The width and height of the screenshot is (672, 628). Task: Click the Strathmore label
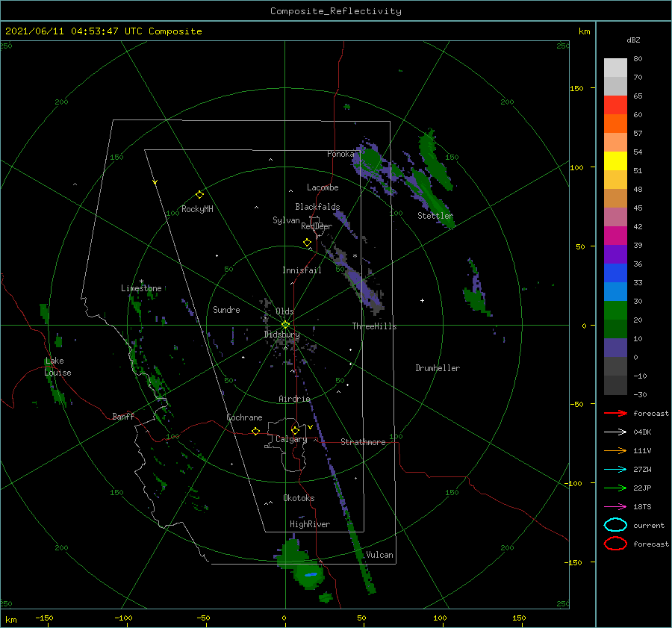(363, 442)
